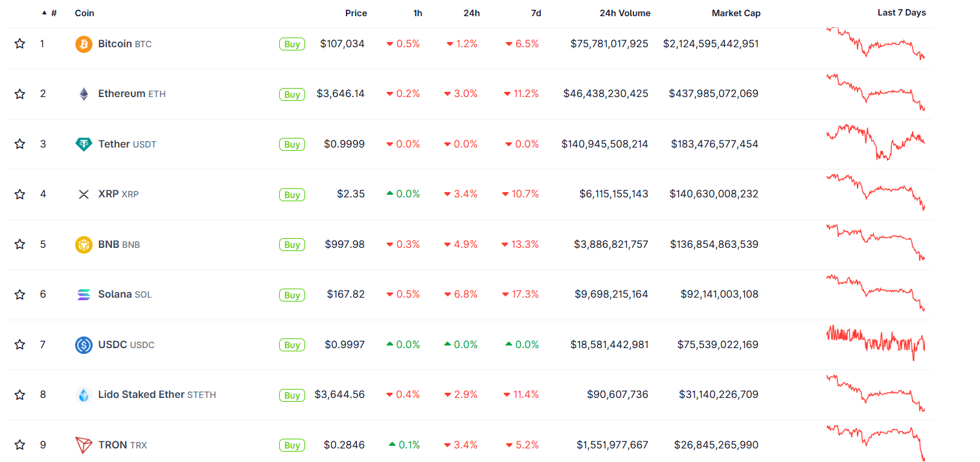Click the Solana logo icon
The height and width of the screenshot is (462, 980).
click(x=84, y=294)
